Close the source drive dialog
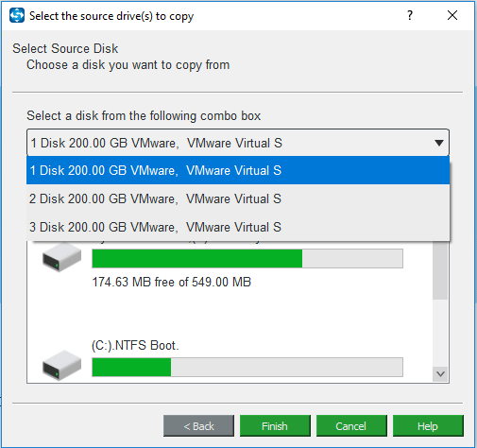This screenshot has height=448, width=477. point(452,15)
